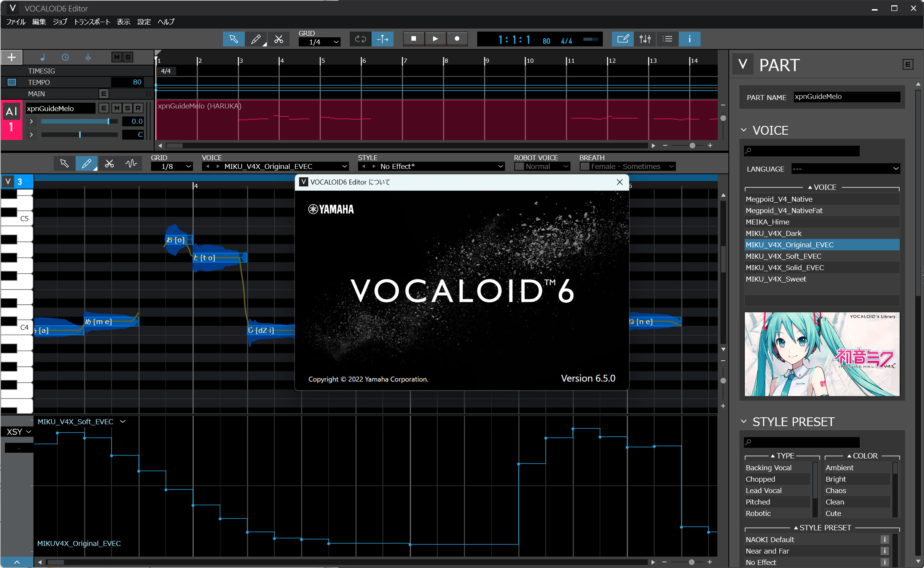Solo the xpnGuideMelo track
The image size is (924, 568).
[127, 108]
